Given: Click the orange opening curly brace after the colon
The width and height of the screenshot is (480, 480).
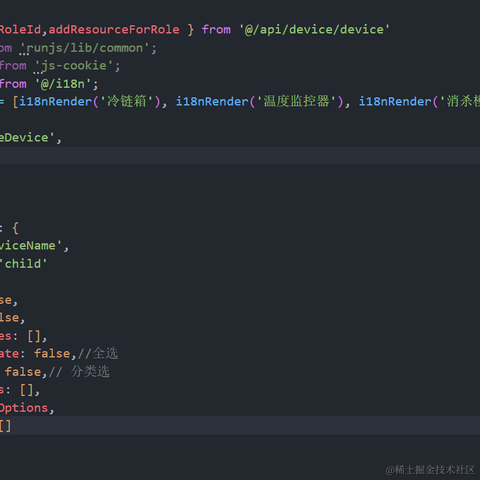Looking at the screenshot, I should [x=15, y=228].
